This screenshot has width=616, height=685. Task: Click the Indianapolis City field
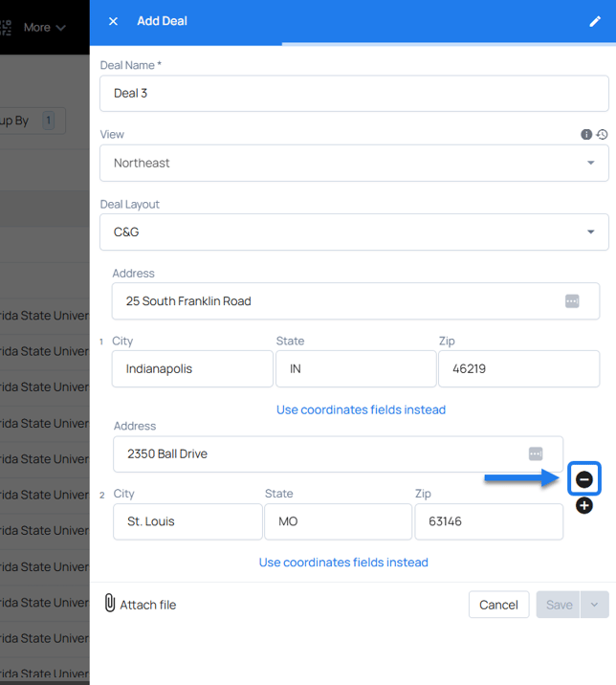[192, 368]
